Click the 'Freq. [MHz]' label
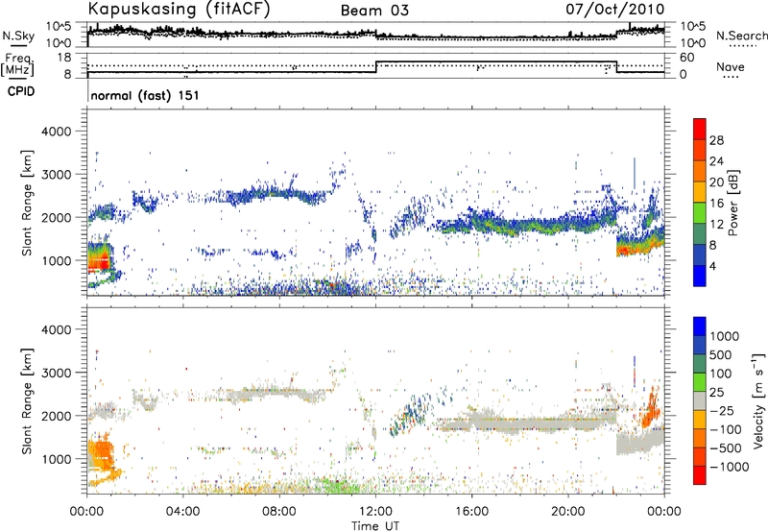This screenshot has height=532, width=768. point(18,64)
